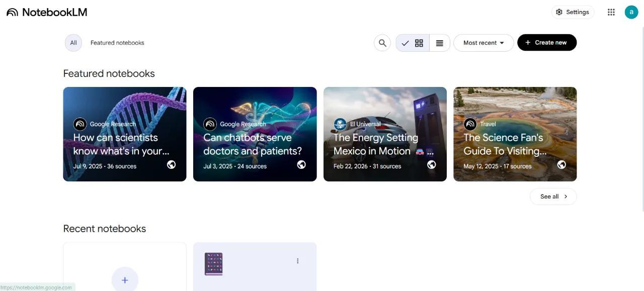
Task: Open the Settings menu
Action: [x=573, y=12]
